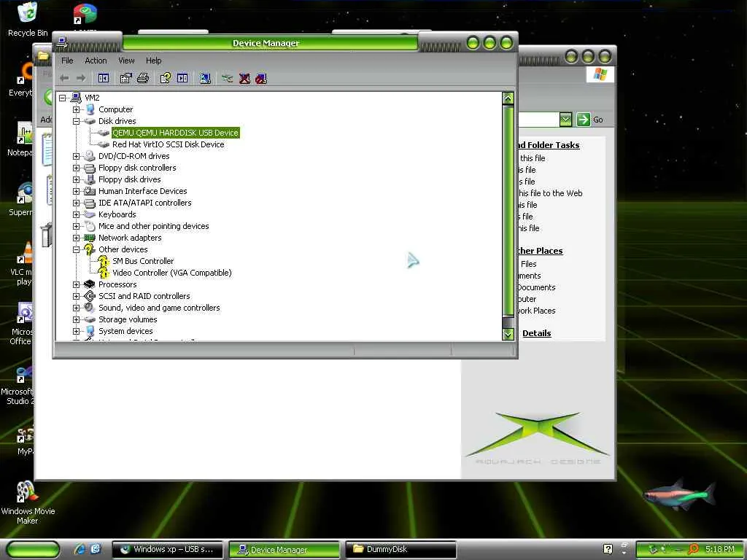The image size is (747, 560).
Task: Expand Sound, video and game controllers
Action: (x=76, y=308)
